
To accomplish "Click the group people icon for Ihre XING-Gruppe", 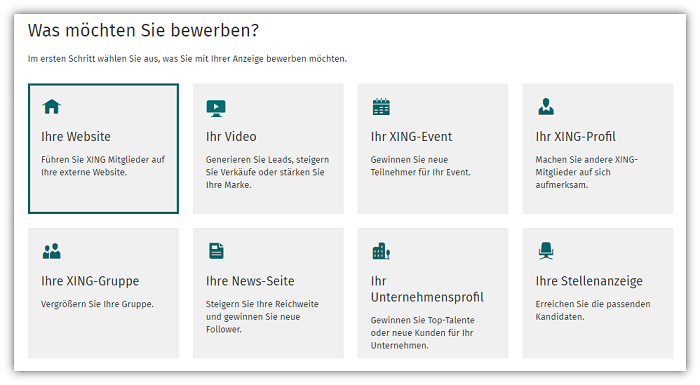I will point(52,251).
